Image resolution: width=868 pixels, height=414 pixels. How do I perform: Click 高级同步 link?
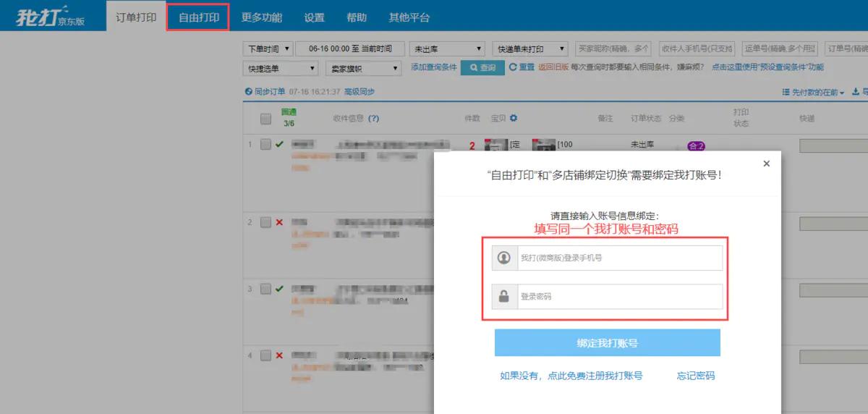[x=359, y=92]
